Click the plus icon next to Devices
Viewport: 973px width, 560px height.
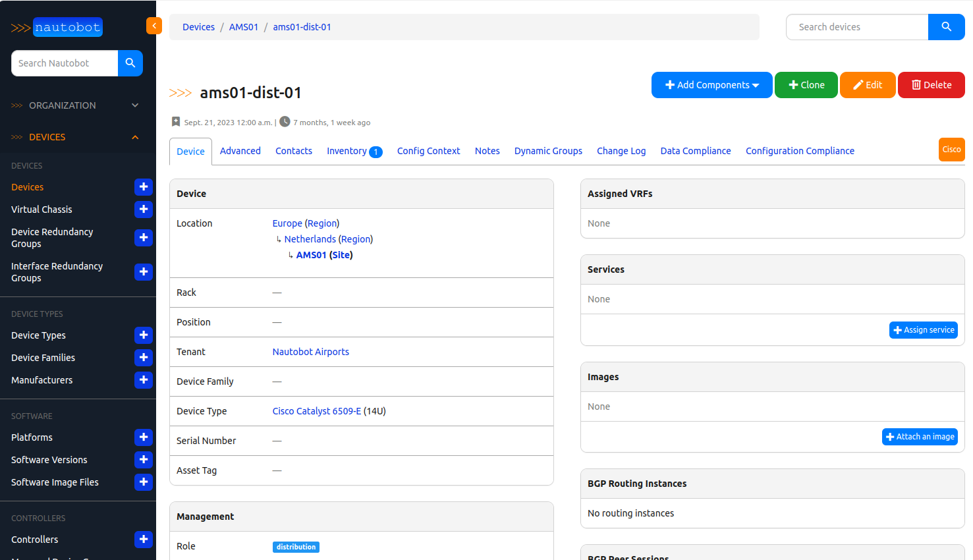pos(143,187)
